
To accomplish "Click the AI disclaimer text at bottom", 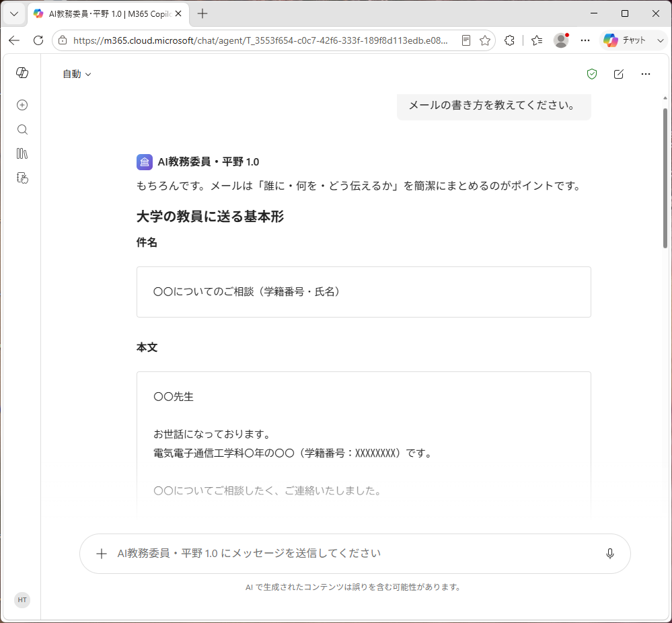I will (354, 587).
